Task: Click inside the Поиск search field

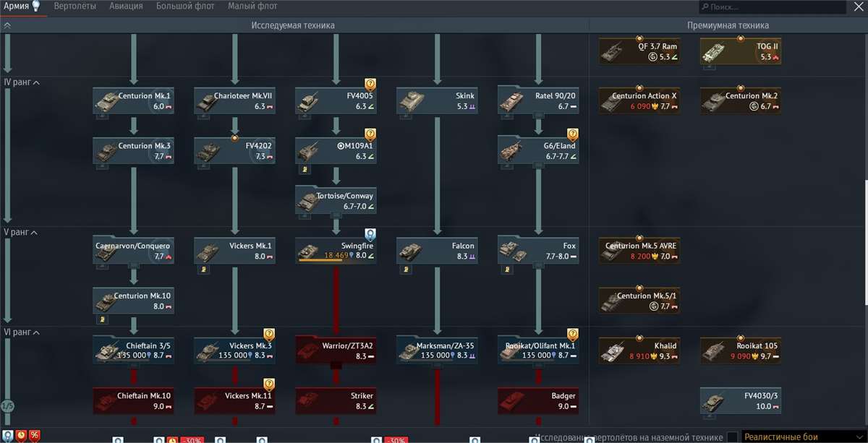Action: [767, 6]
